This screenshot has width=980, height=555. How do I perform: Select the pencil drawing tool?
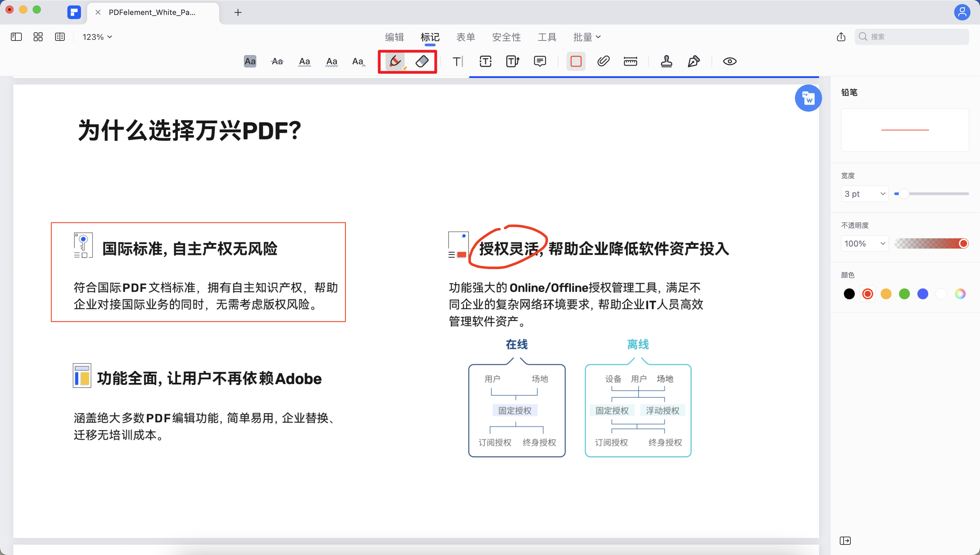coord(395,61)
